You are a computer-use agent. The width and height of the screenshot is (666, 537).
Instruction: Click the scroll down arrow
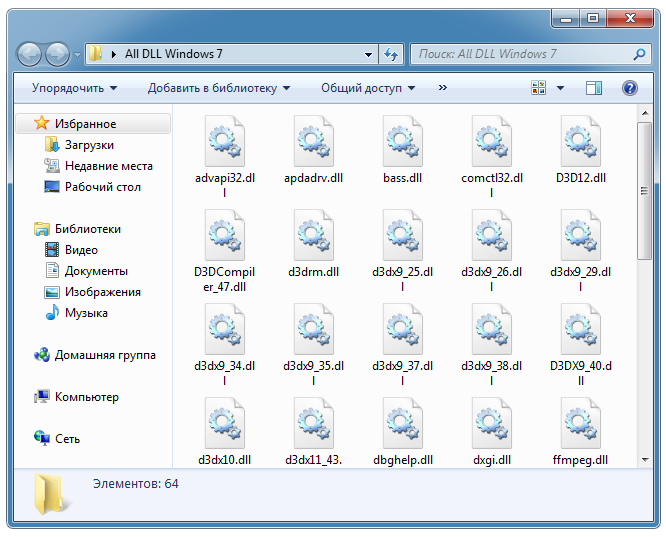coord(645,460)
